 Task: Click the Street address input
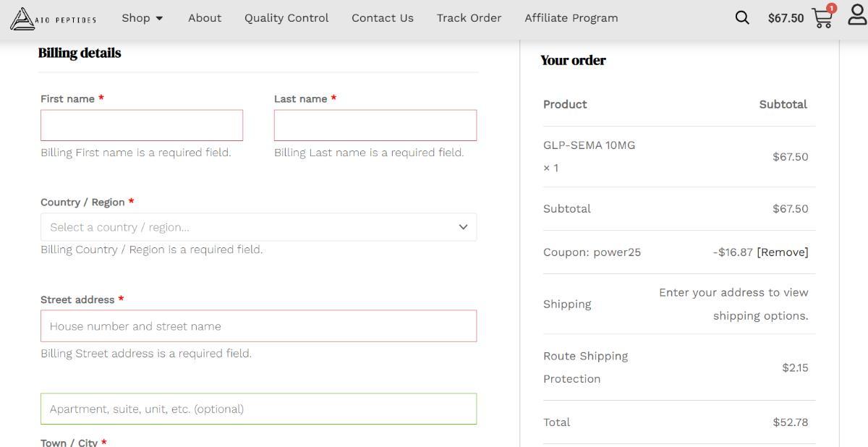point(258,326)
